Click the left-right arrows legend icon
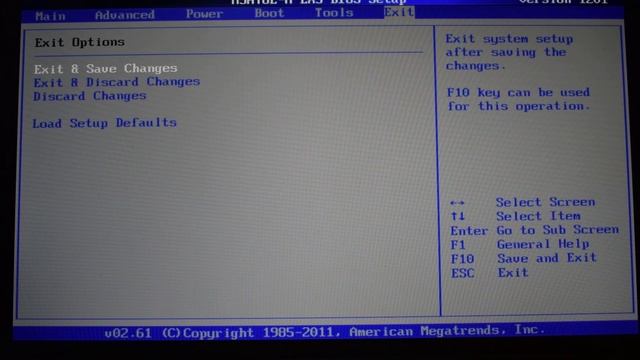Viewport: 640px width, 360px height. [457, 203]
